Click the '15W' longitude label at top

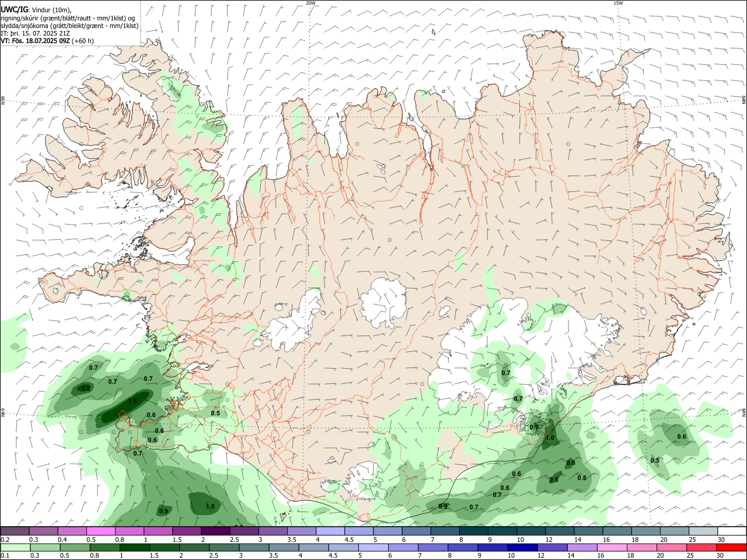click(618, 3)
